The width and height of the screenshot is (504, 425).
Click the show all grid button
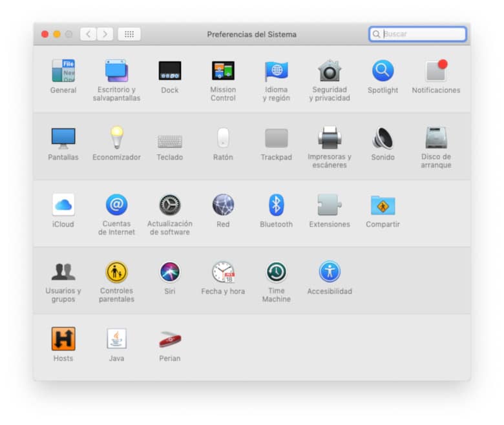[x=129, y=34]
